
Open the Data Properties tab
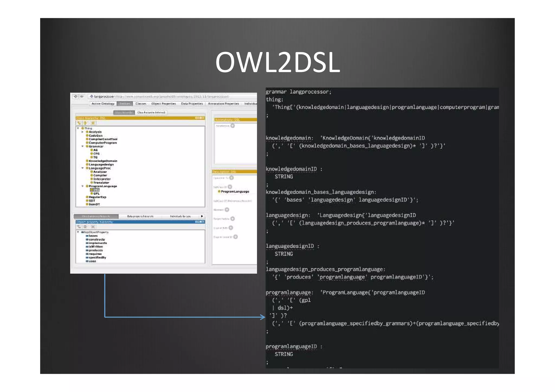coord(192,103)
